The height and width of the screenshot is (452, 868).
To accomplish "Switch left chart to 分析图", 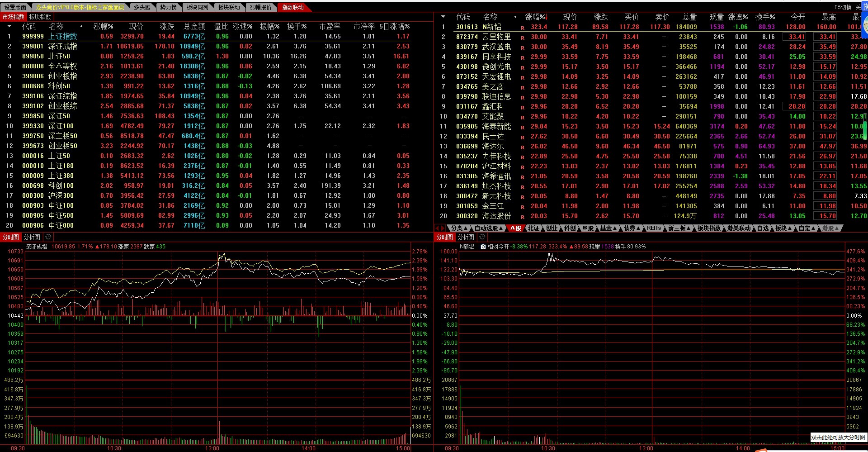I will (32, 237).
